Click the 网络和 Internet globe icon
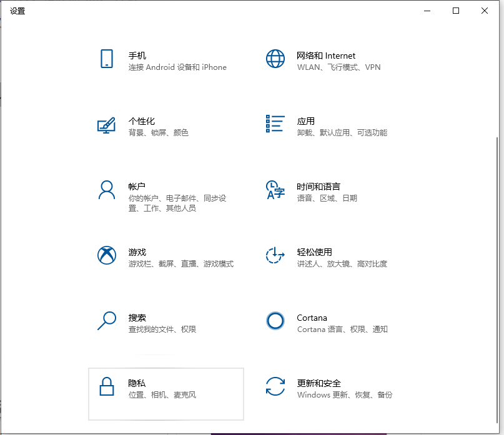Viewport: 504px width, 435px height. pos(275,59)
